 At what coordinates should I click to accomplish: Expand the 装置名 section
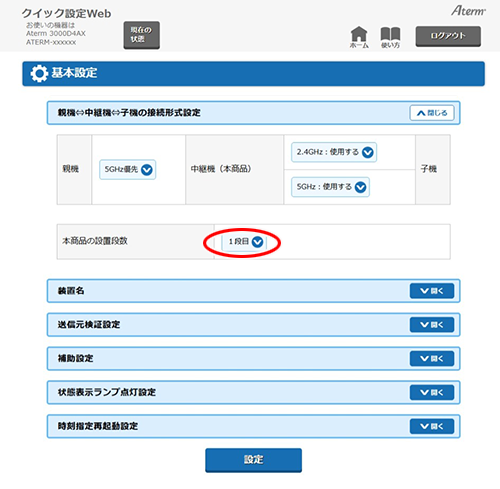432,291
